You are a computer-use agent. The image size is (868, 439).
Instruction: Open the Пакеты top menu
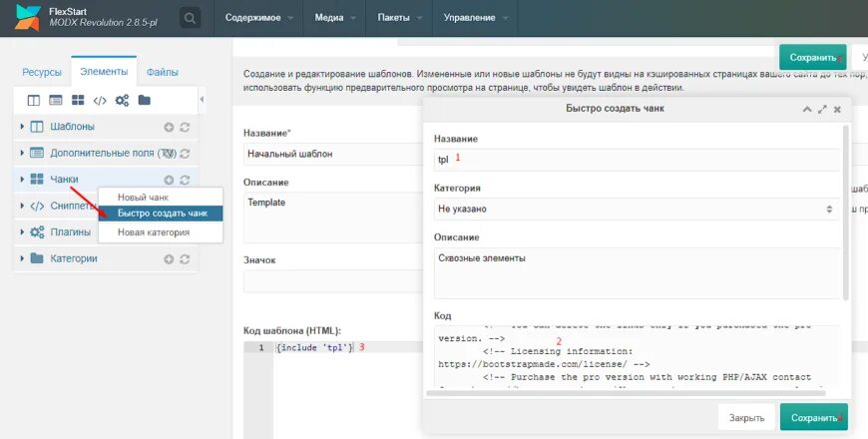coord(399,18)
